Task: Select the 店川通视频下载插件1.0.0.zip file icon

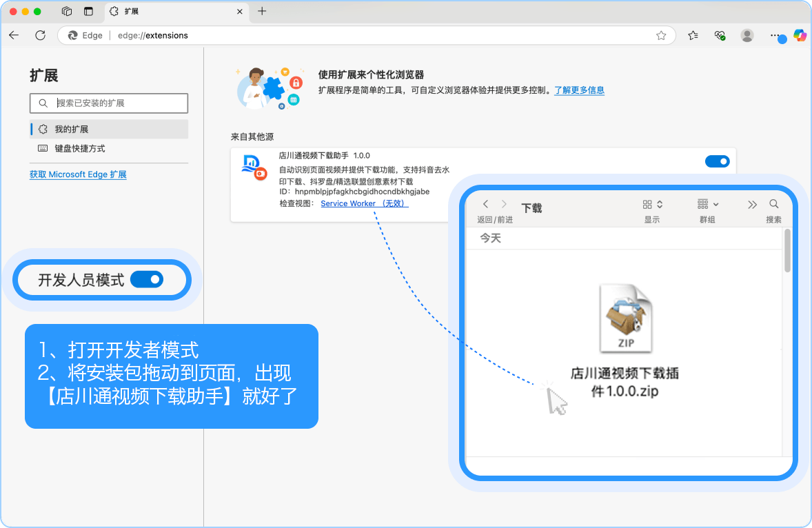Action: [x=626, y=319]
